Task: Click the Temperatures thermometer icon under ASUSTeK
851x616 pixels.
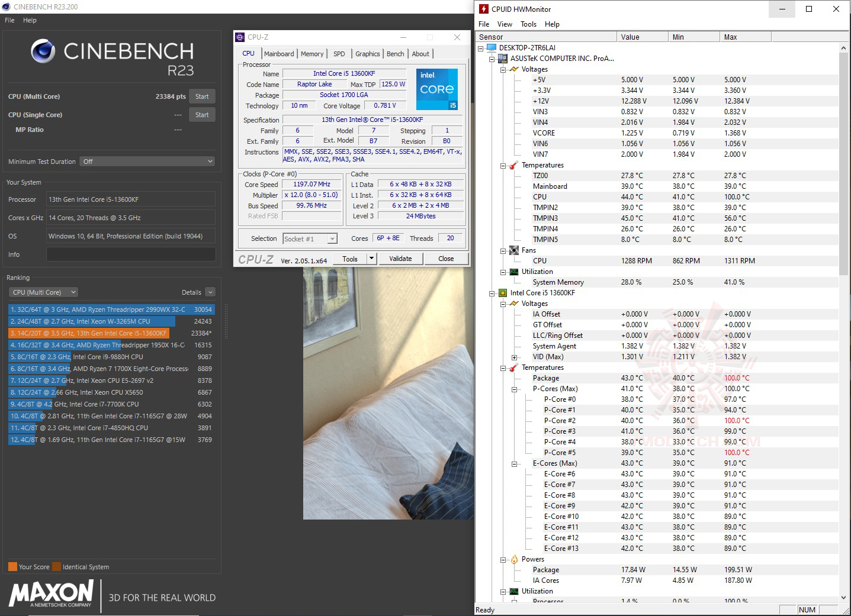Action: [514, 165]
